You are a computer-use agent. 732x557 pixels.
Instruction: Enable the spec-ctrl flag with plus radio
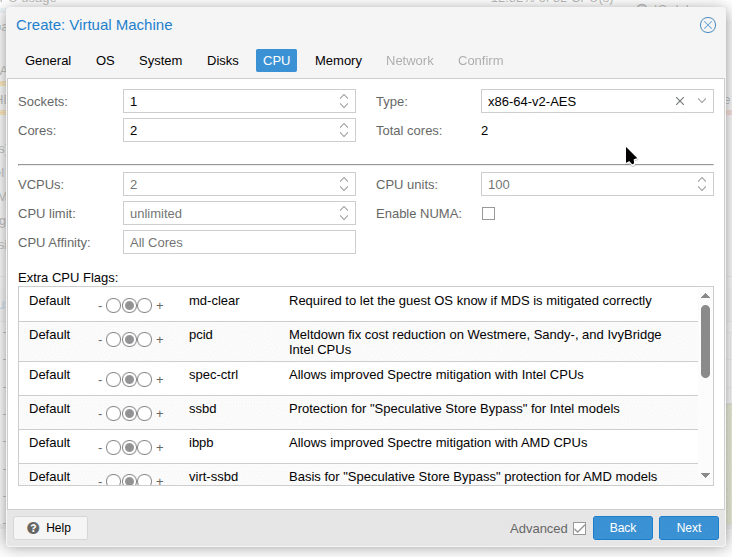[145, 380]
